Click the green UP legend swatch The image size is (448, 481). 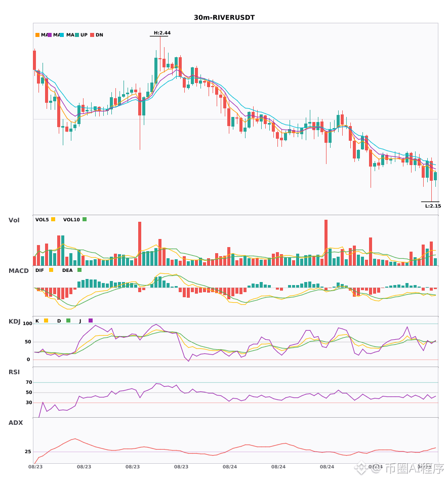click(x=77, y=35)
